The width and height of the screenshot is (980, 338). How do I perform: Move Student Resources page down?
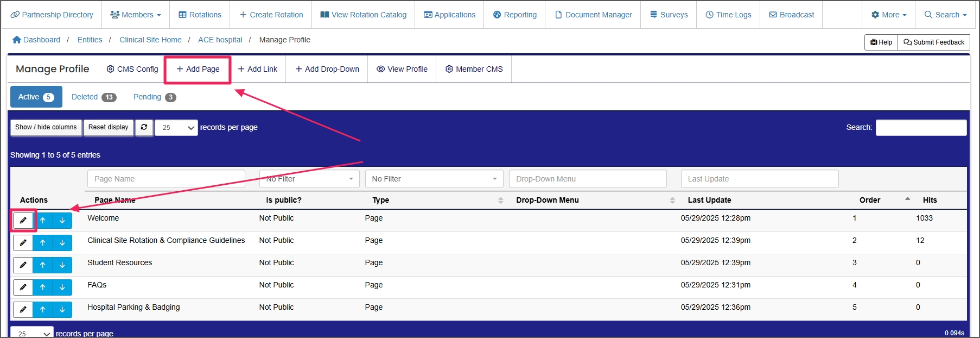click(x=62, y=265)
